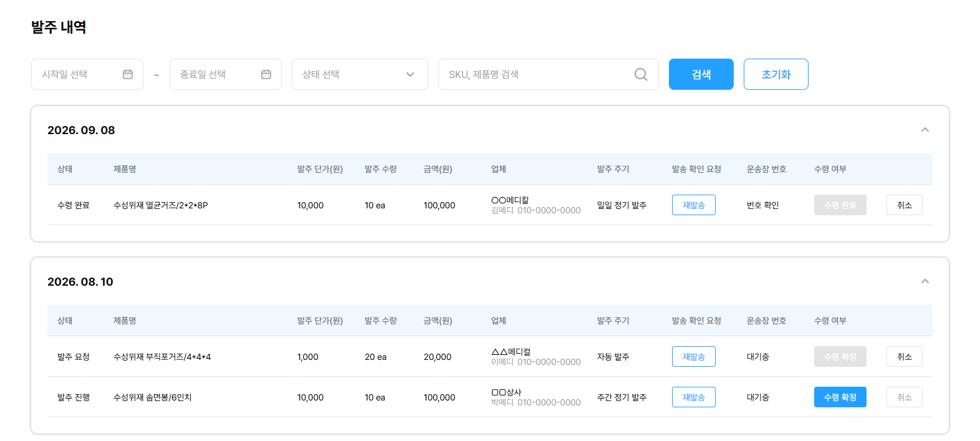This screenshot has width=980, height=441.
Task: Click grey 수령 확정 for 부직포거즈 row
Action: coord(840,357)
